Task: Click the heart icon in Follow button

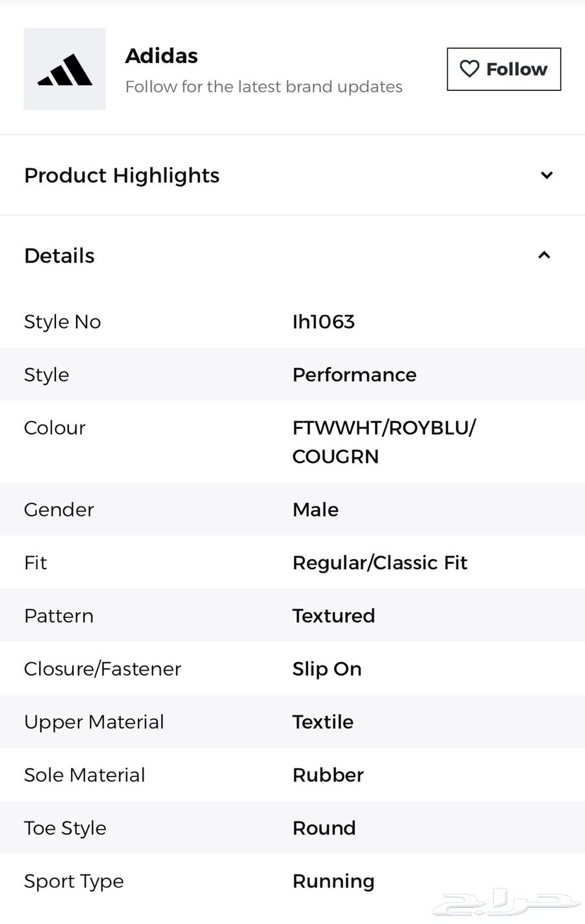Action: (469, 69)
